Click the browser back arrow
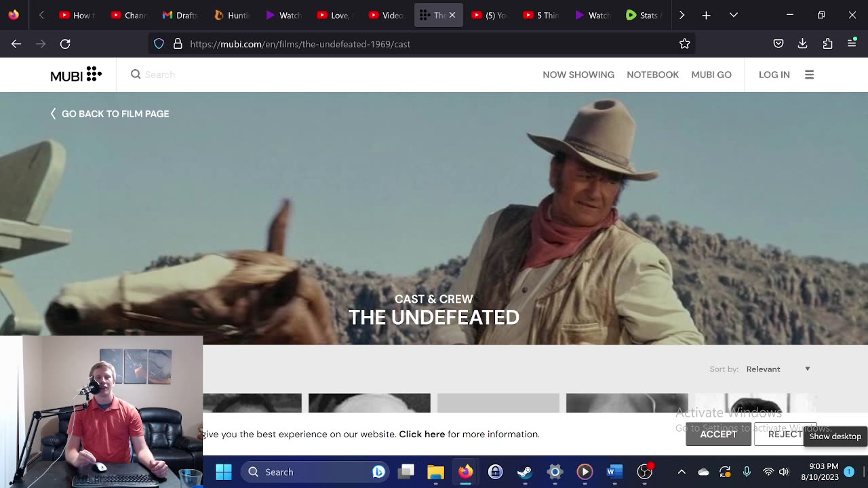Image resolution: width=868 pixels, height=488 pixels. 16,44
